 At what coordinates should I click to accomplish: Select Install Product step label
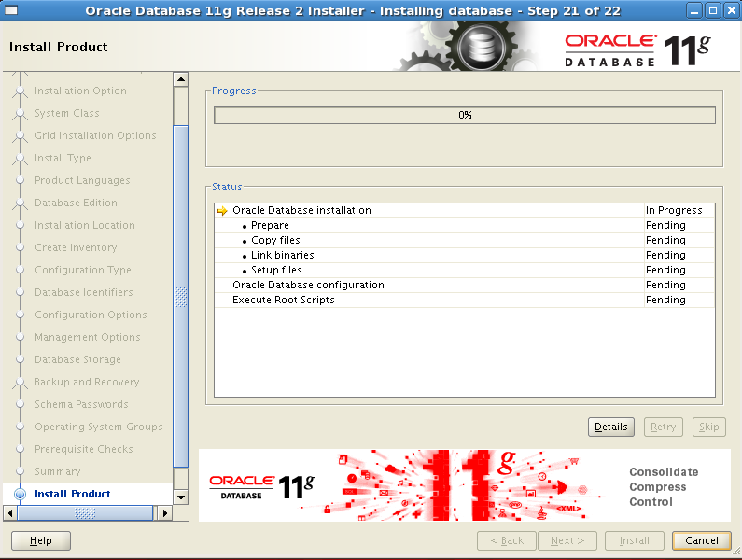click(73, 494)
